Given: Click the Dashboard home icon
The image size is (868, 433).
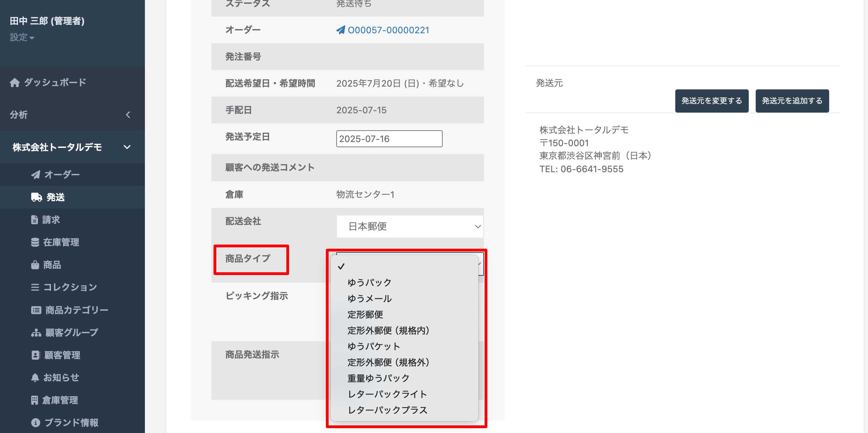Looking at the screenshot, I should point(15,82).
